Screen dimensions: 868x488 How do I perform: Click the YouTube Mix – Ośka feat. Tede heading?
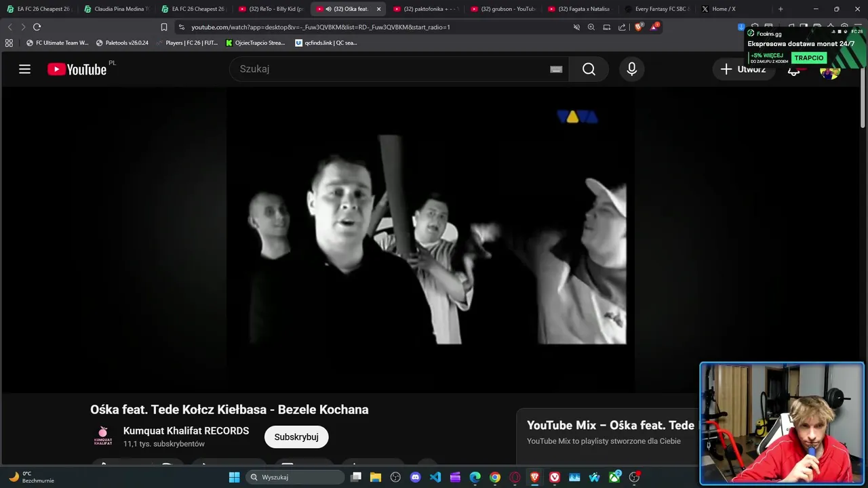click(610, 425)
